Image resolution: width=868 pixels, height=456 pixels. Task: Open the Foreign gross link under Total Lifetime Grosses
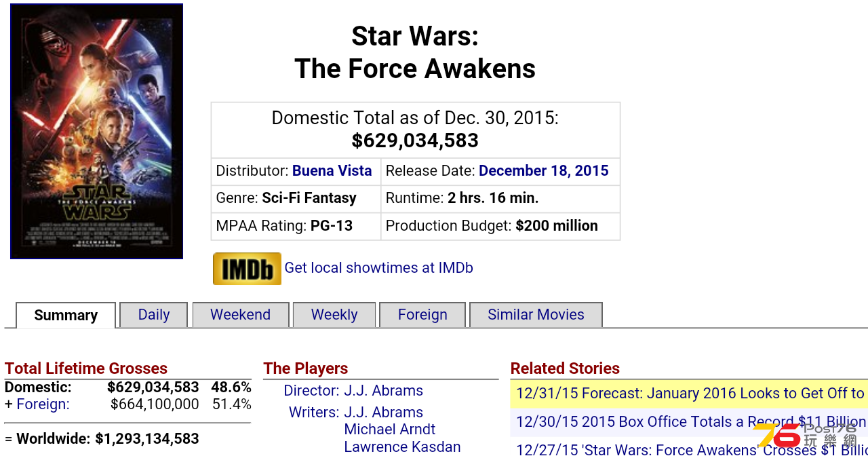coord(43,404)
